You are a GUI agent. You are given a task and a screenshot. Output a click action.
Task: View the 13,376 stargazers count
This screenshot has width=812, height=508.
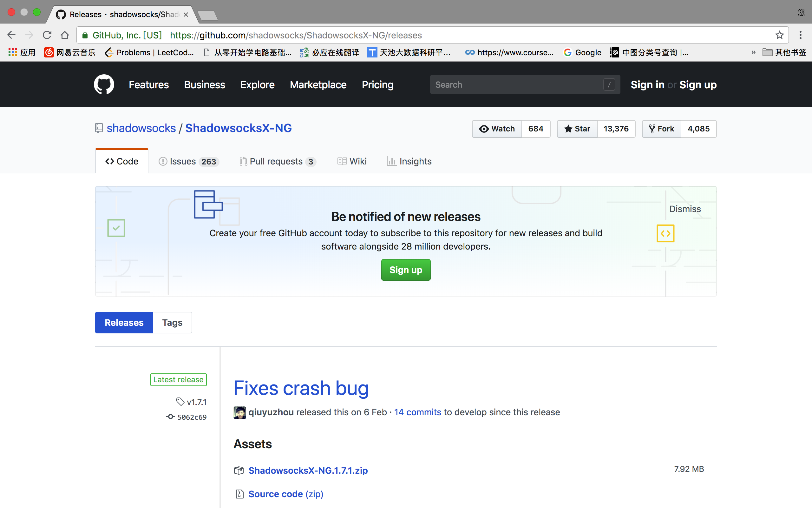(616, 129)
